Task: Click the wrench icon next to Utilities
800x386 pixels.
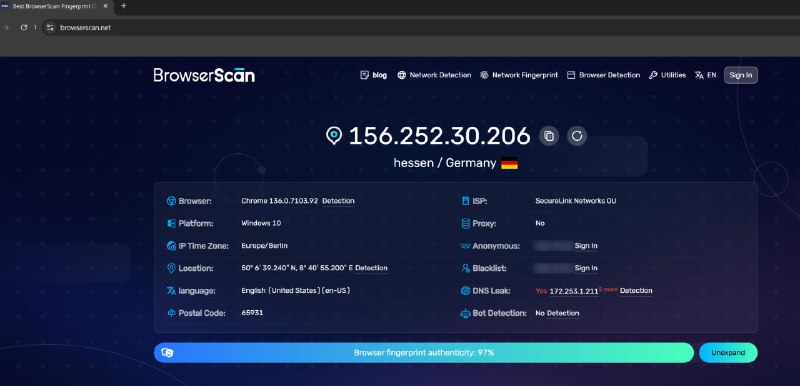Action: point(653,75)
